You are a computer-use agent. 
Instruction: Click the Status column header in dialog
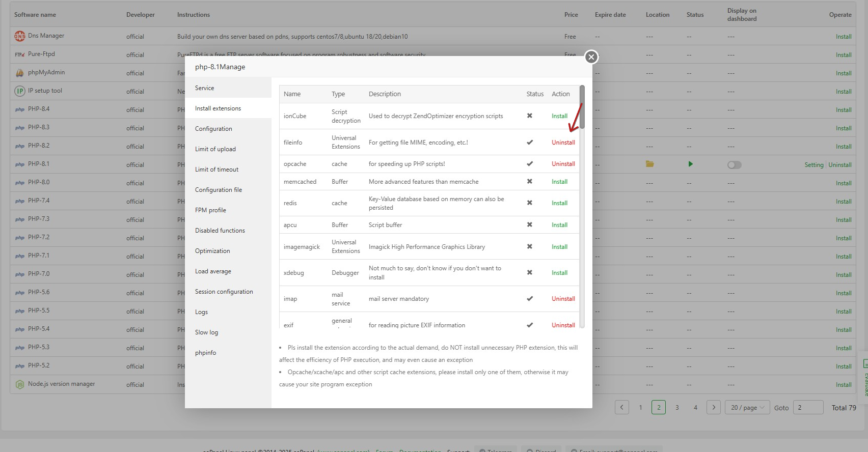(535, 94)
